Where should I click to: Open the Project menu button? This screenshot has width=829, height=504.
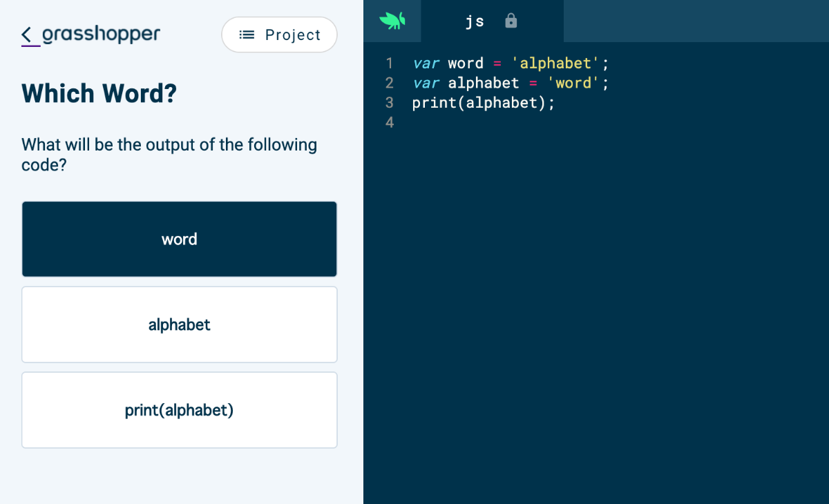(279, 35)
